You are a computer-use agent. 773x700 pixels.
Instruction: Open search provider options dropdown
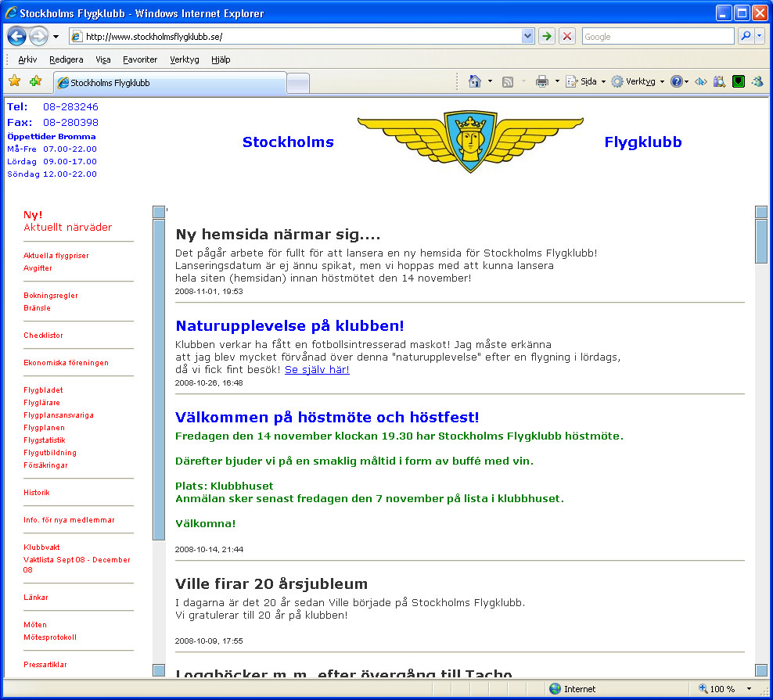760,36
